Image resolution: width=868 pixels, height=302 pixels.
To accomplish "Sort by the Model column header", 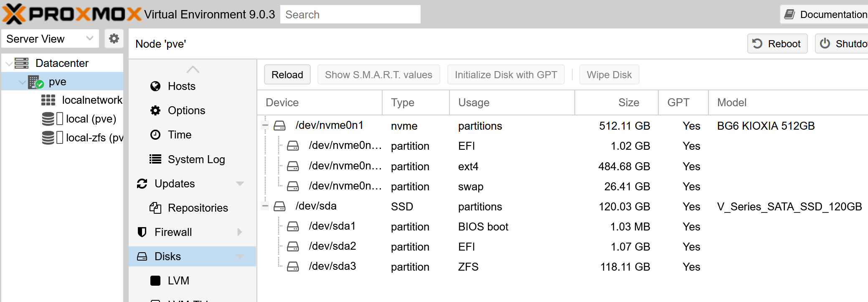I will (788, 102).
